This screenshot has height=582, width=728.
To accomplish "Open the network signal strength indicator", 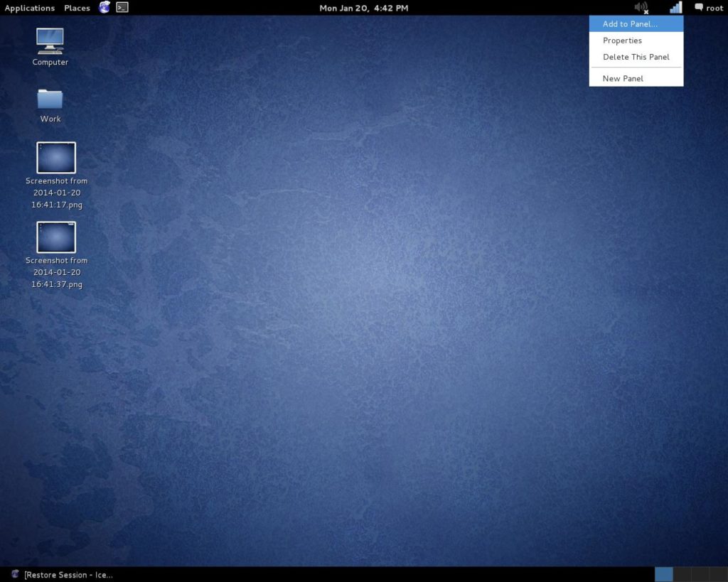I will (675, 8).
